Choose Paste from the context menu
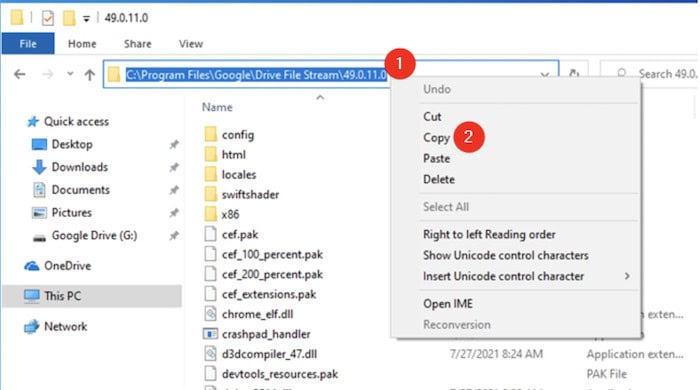Image resolution: width=700 pixels, height=390 pixels. 436,158
